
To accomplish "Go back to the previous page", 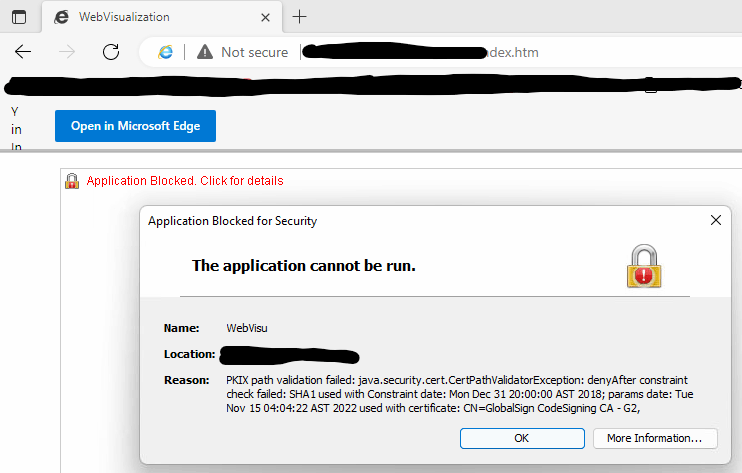I will [x=23, y=52].
